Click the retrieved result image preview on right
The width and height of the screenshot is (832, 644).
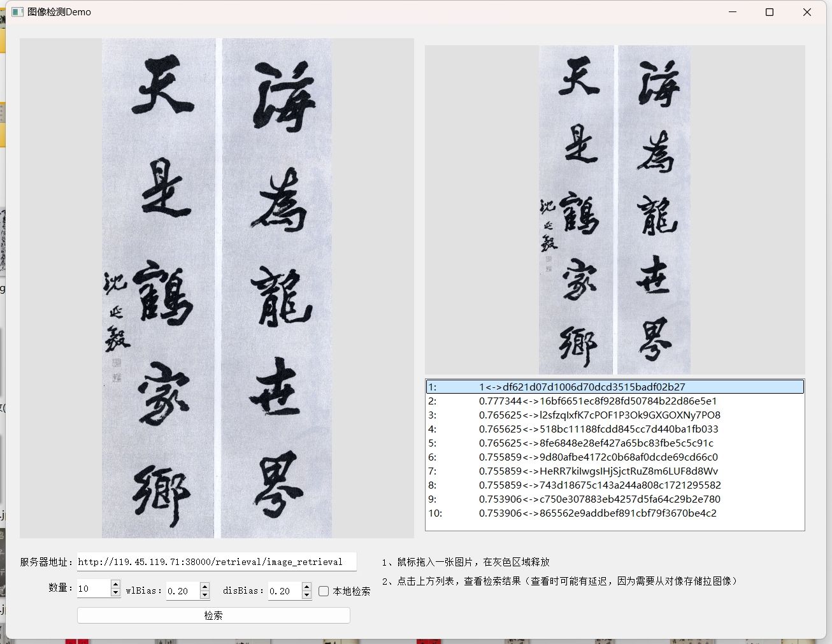[615, 210]
